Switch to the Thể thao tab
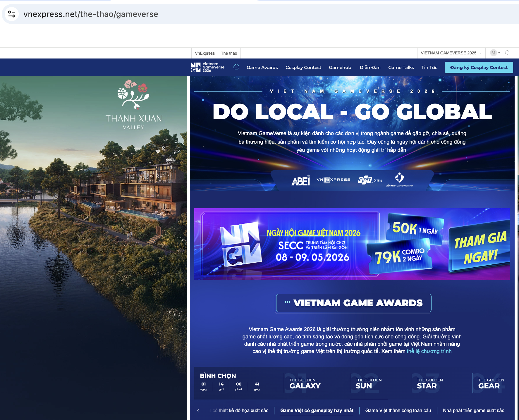 coord(229,53)
